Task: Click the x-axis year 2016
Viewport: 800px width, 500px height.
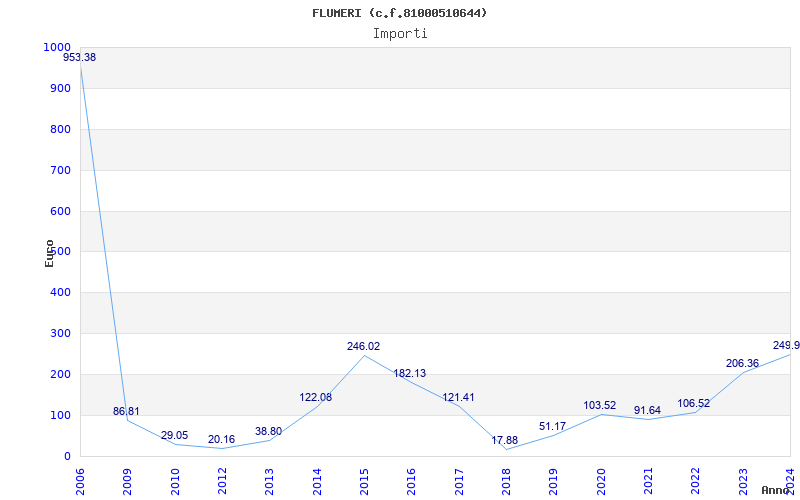Action: [x=411, y=482]
